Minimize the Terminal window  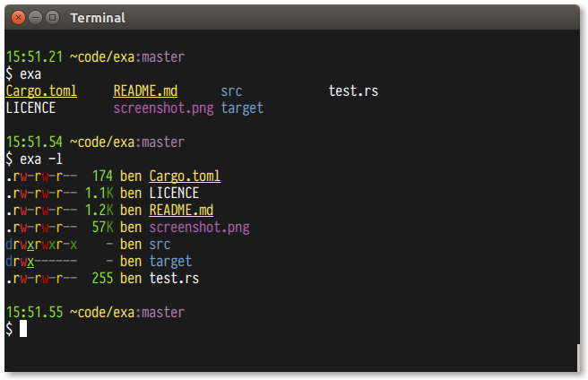point(35,17)
